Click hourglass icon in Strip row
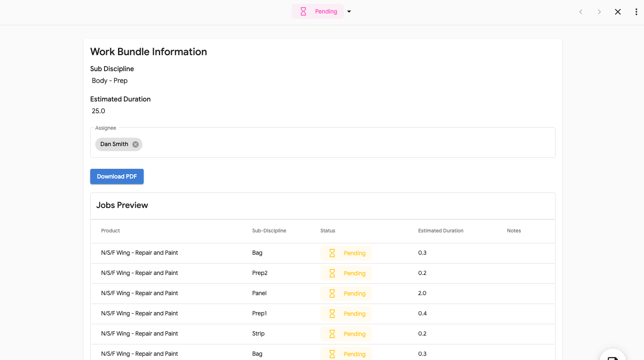Screen dimensions: 644x360 click(x=332, y=334)
